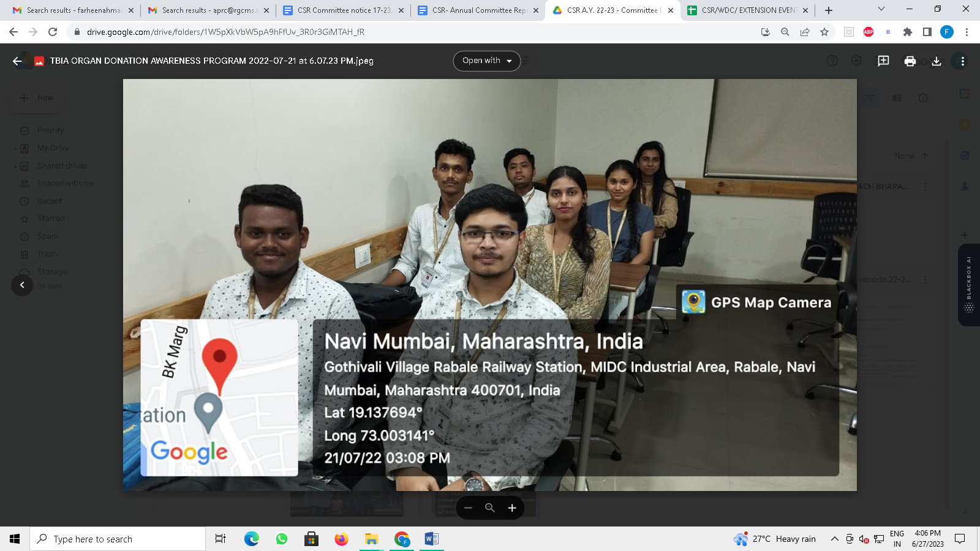Open the Chrome profile avatar F
Viewport: 980px width, 551px height.
[947, 32]
